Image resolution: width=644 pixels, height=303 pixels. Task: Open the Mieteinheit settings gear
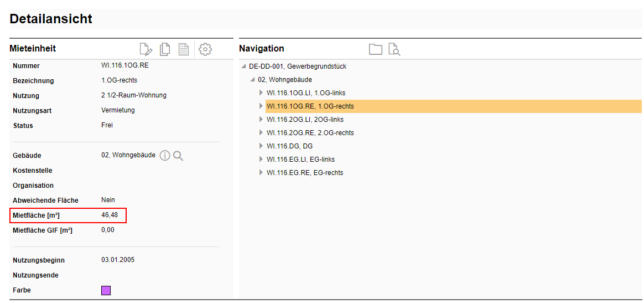pos(205,49)
